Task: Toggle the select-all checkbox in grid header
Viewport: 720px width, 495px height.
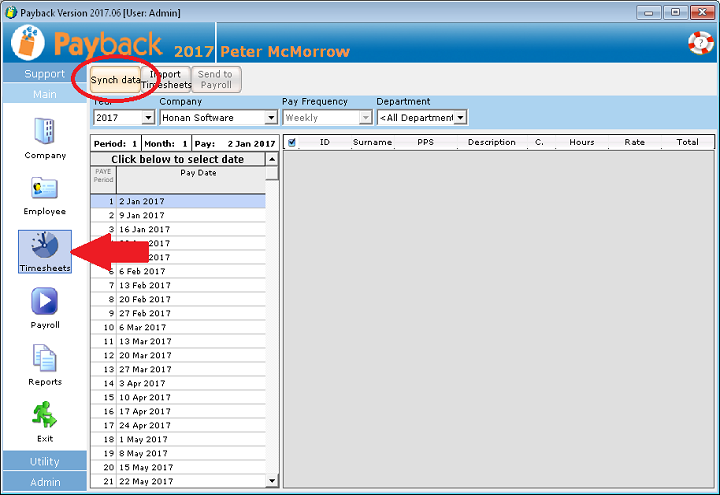Action: click(292, 142)
